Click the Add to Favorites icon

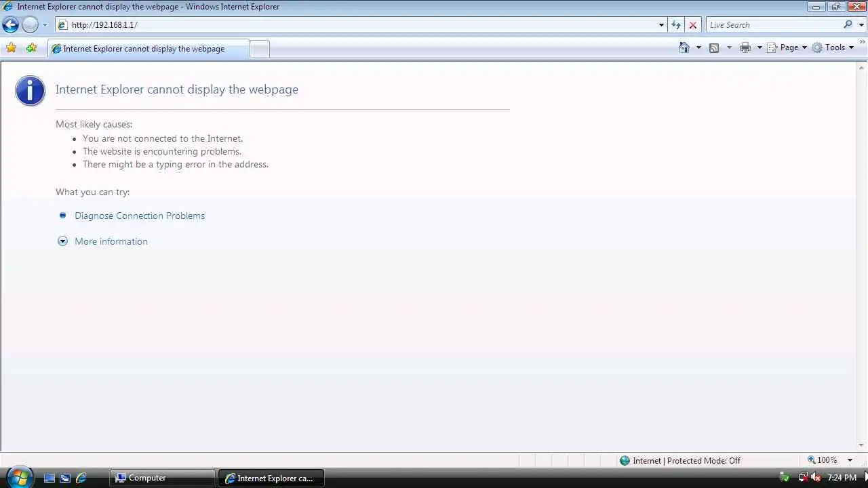31,48
